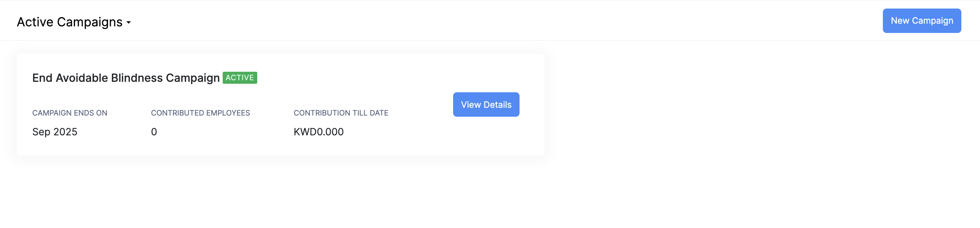
Task: Click the green ACTIVE status badge
Action: [x=240, y=78]
